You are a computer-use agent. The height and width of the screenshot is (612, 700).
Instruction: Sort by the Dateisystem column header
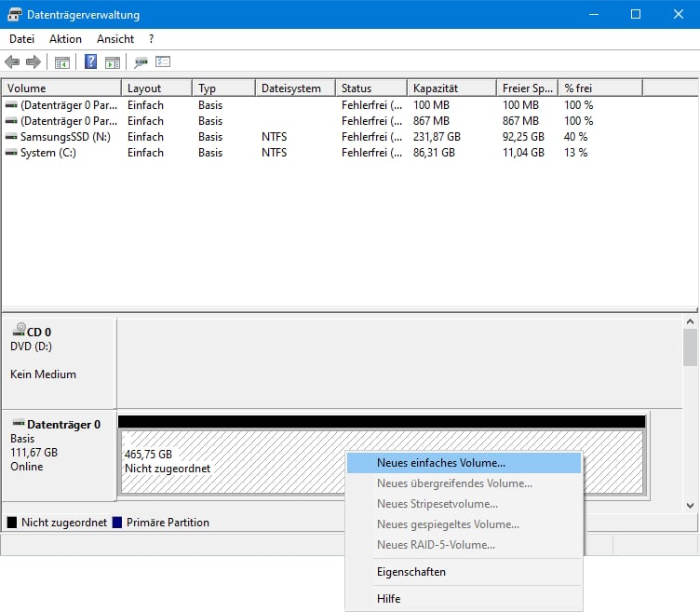click(x=295, y=88)
